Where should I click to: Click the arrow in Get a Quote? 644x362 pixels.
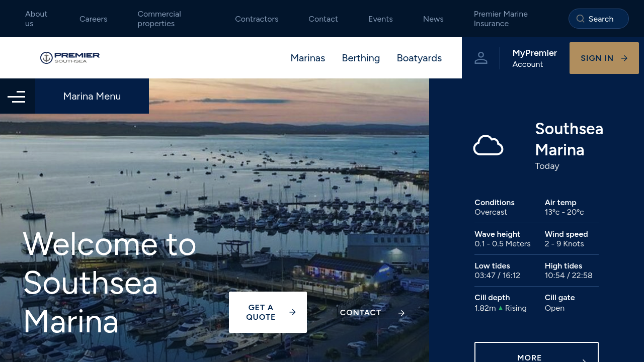click(x=292, y=312)
